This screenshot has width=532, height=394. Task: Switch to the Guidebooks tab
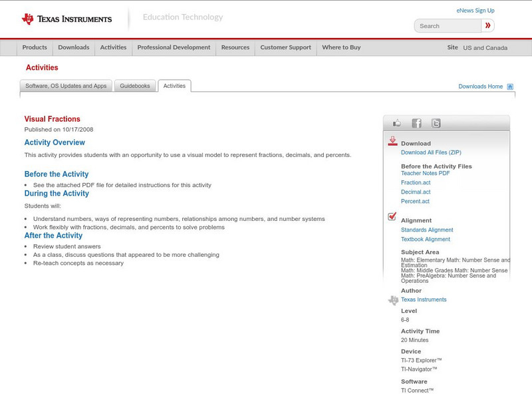click(x=135, y=86)
